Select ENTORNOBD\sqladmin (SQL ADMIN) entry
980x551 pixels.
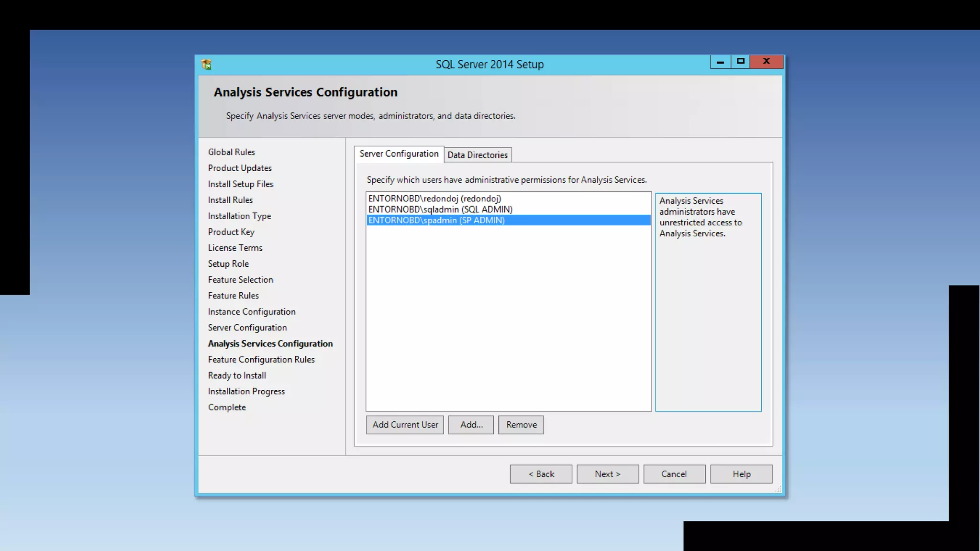click(x=440, y=209)
